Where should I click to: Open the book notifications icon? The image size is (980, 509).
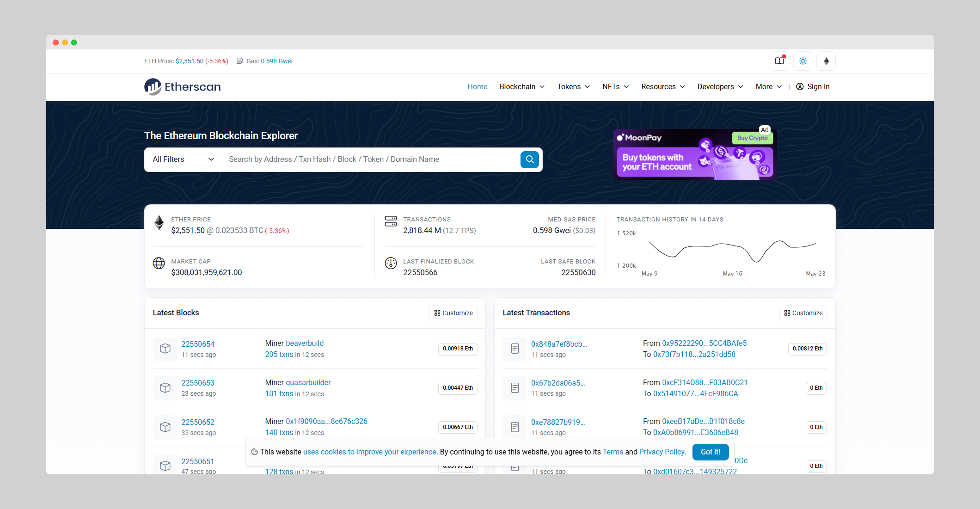[x=779, y=61]
